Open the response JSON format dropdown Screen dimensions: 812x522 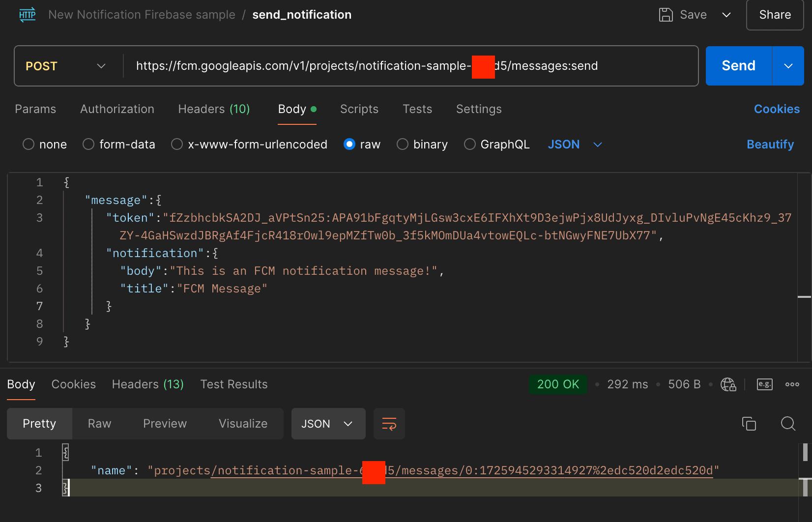pyautogui.click(x=328, y=424)
